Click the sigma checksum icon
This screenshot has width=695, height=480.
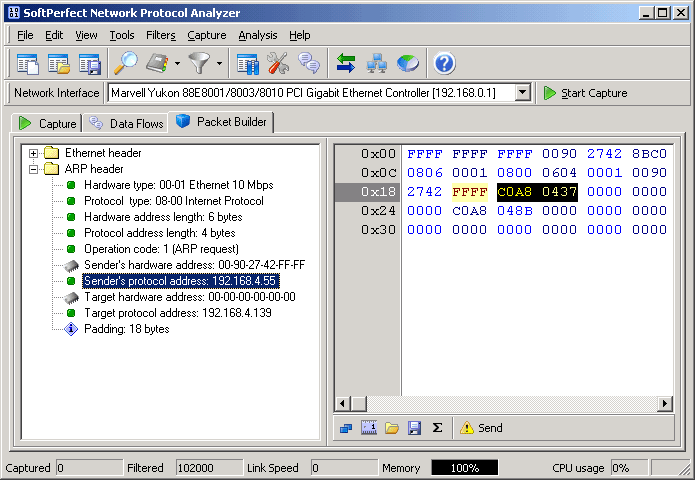[x=437, y=427]
